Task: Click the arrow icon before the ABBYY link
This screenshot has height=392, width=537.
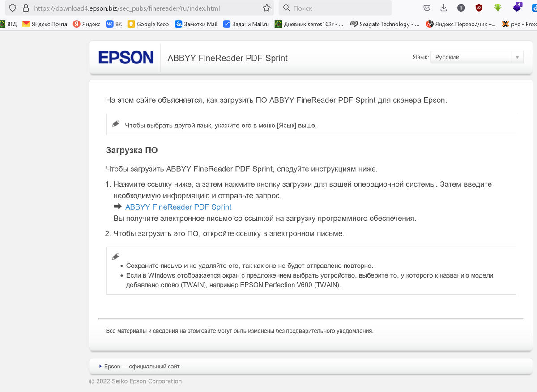Action: pos(118,207)
